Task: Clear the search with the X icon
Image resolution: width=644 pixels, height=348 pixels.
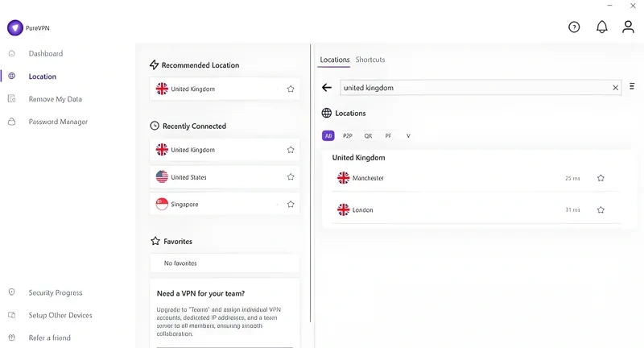Action: 615,88
